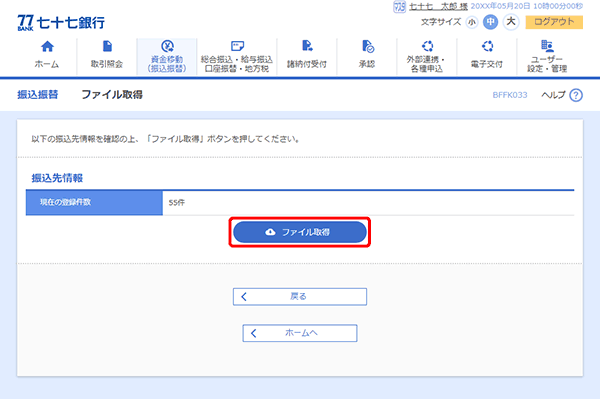Click the 77 Bank logo
The width and height of the screenshot is (600, 399).
(61, 23)
